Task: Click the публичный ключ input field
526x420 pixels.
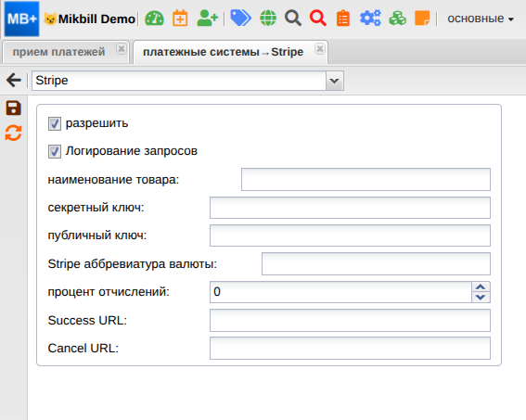Action: tap(350, 235)
